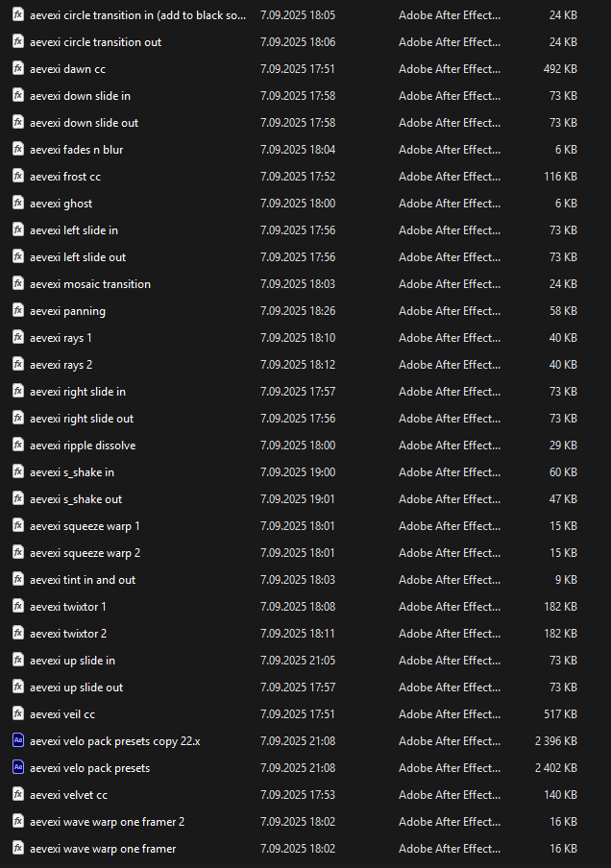
Task: Click the preset icon for aevexi ghost
Action: click(18, 204)
